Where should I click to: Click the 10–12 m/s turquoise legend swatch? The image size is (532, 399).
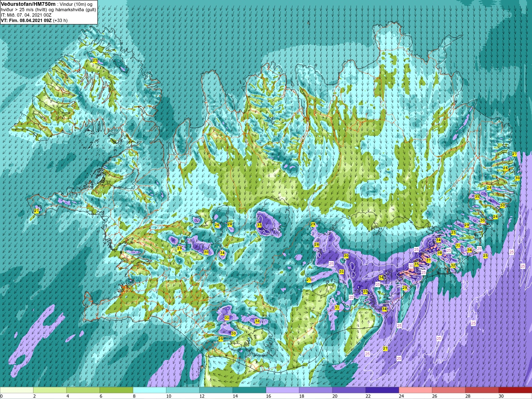click(x=183, y=390)
